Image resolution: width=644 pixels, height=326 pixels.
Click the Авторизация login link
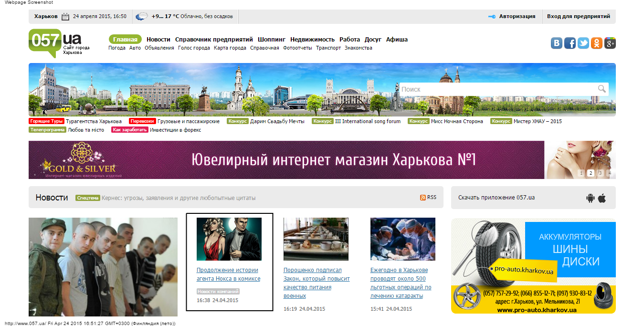tap(517, 16)
